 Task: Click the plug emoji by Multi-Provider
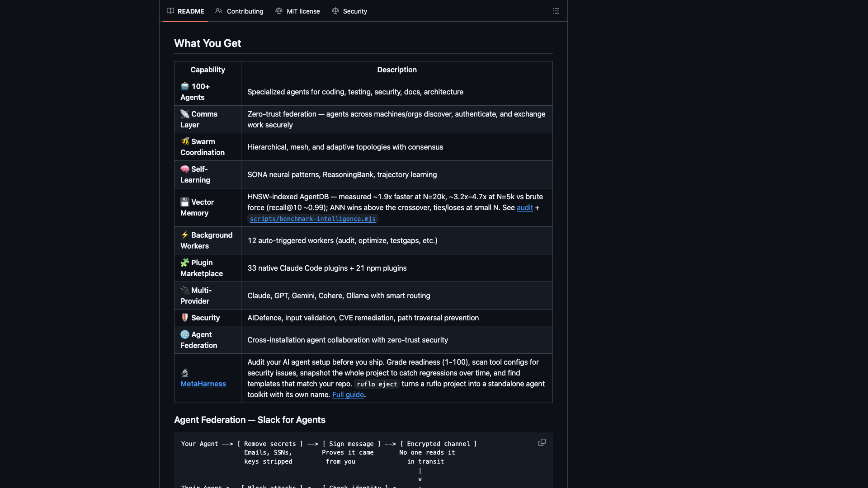point(185,290)
